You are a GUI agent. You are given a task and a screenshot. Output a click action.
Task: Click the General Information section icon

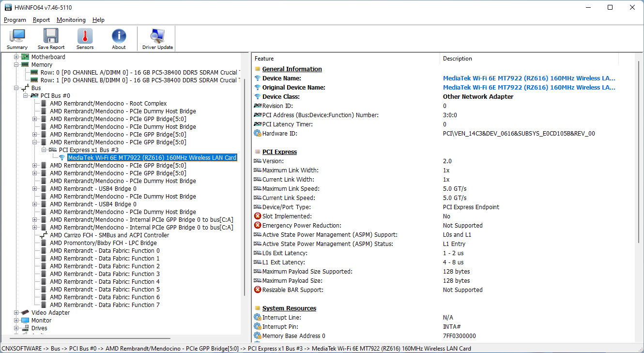tap(257, 69)
